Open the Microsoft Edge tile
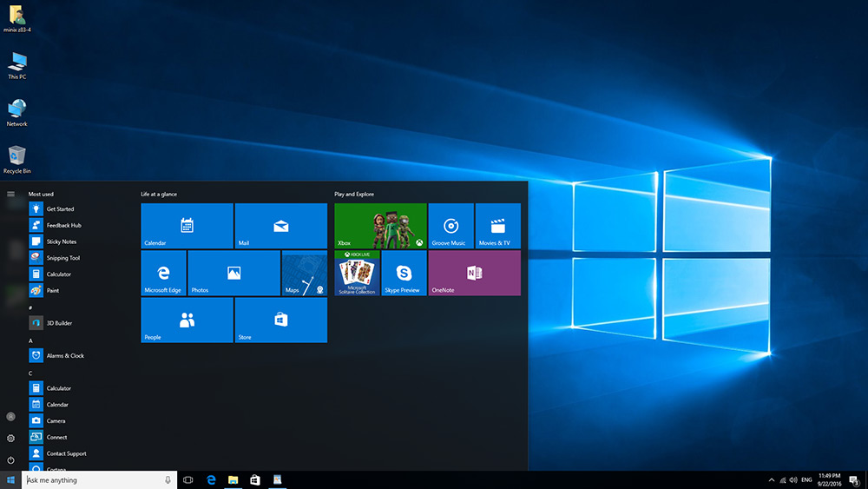 point(163,273)
